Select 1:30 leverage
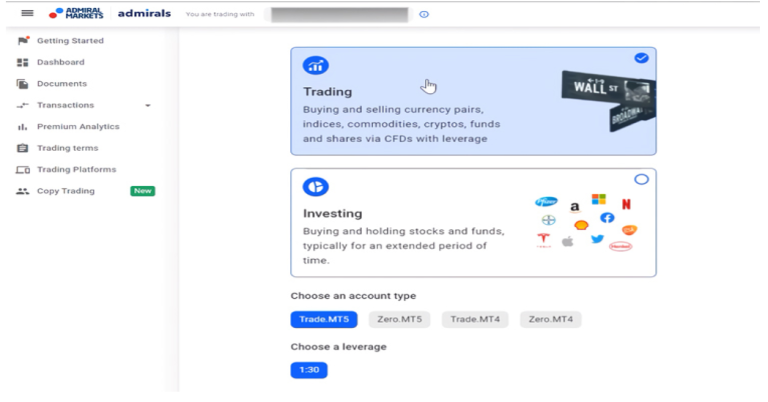Viewport: 768px width, 402px height. point(309,370)
